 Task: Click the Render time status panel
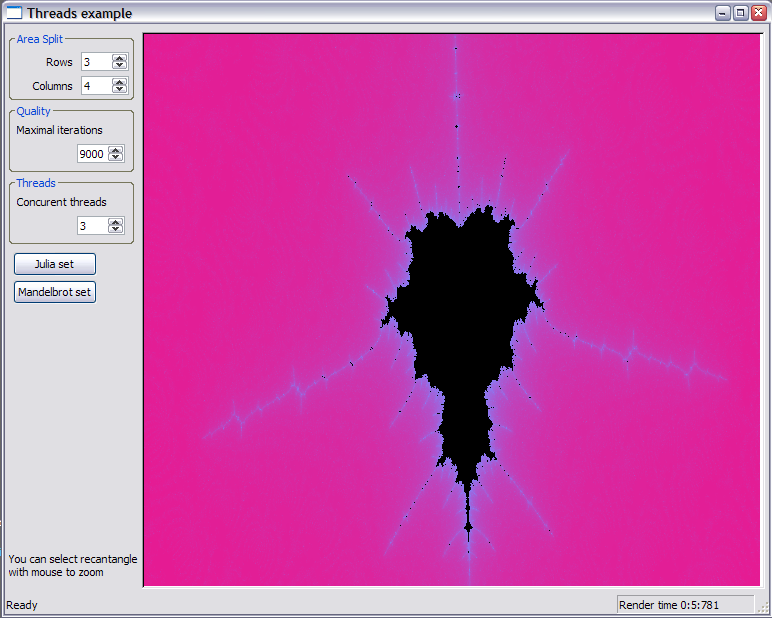coord(684,605)
